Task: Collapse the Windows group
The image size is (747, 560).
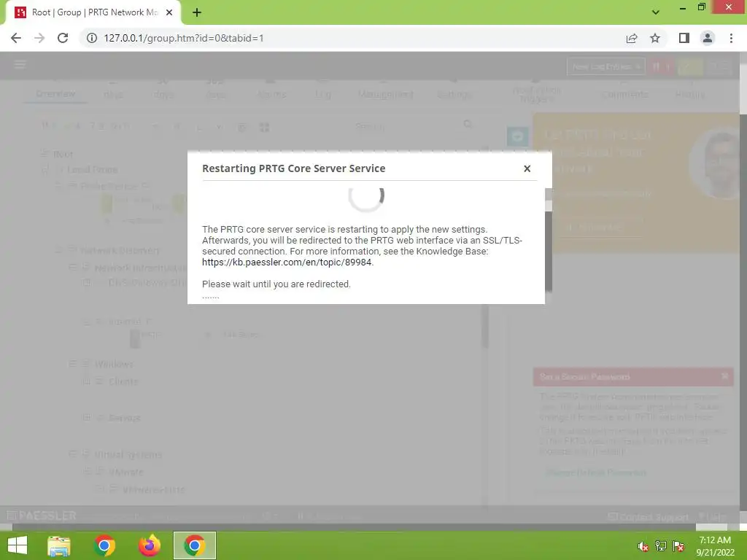Action: pyautogui.click(x=73, y=364)
